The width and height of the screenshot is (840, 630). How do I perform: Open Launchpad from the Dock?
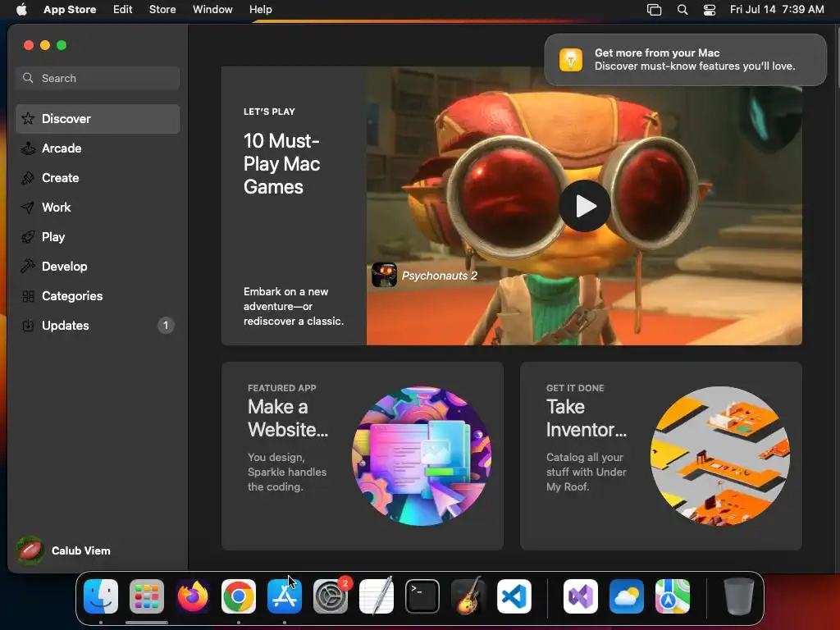click(x=147, y=596)
